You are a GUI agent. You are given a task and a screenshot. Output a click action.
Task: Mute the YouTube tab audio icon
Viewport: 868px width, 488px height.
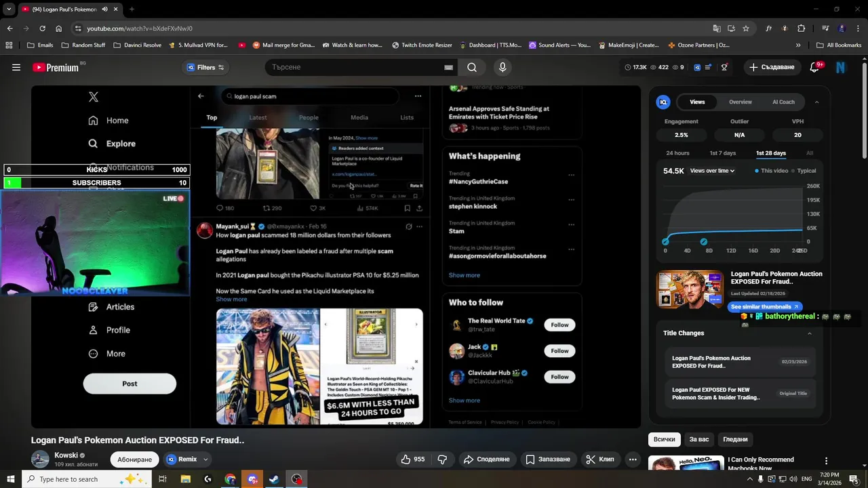(104, 9)
